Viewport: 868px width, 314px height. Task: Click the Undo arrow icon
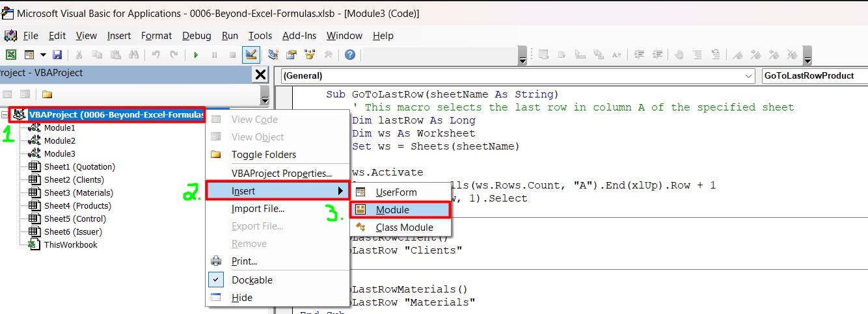pyautogui.click(x=156, y=55)
